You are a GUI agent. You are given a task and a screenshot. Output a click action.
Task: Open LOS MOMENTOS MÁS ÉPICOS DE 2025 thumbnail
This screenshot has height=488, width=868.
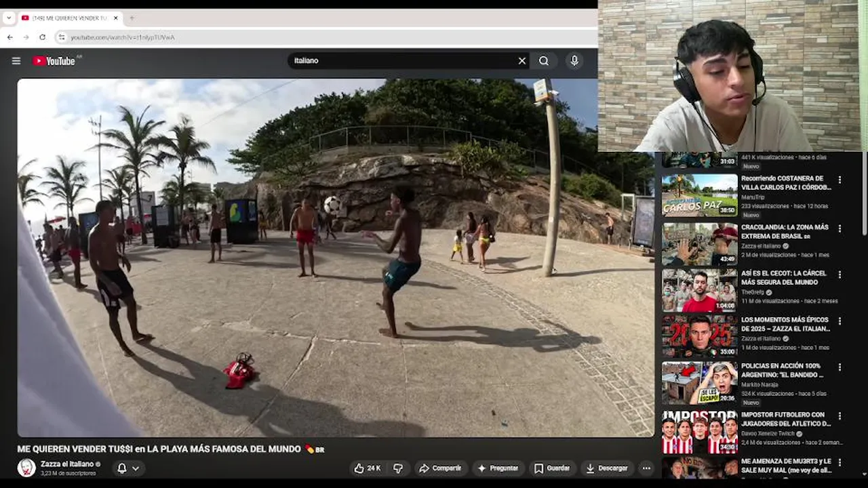pos(699,336)
